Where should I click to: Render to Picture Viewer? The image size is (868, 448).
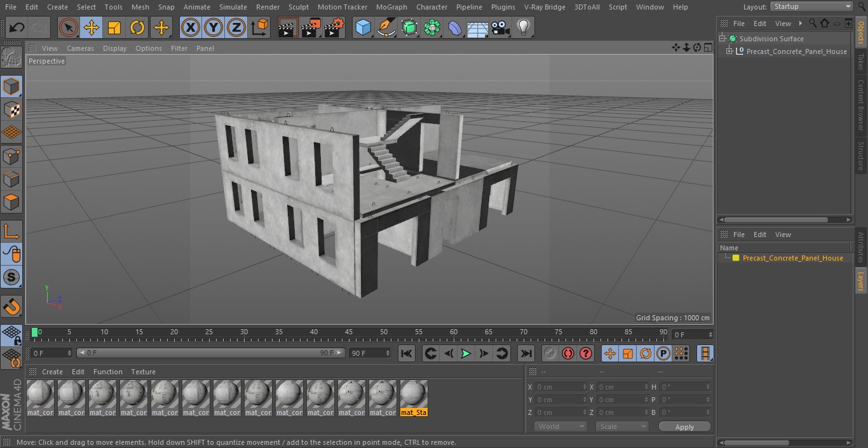click(x=311, y=28)
